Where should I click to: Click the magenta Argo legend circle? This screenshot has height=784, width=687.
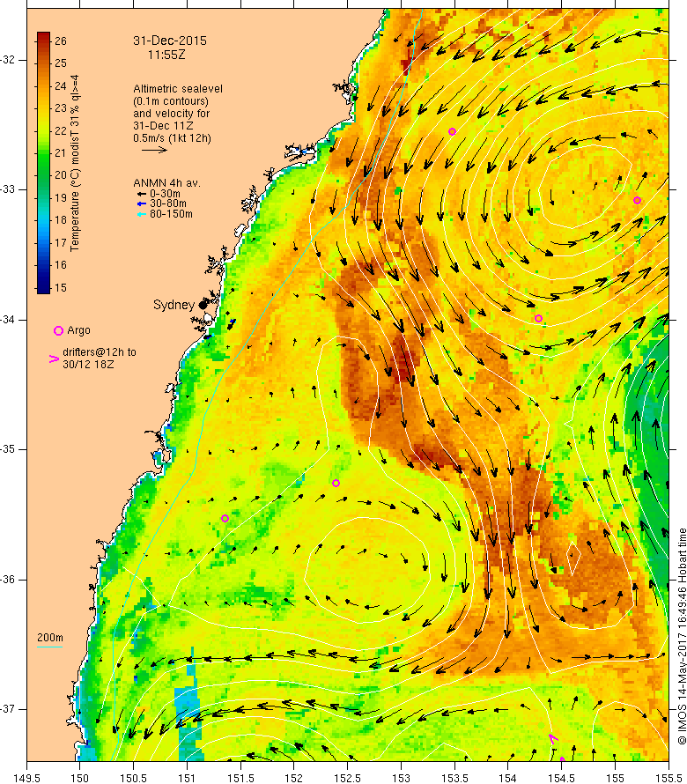pyautogui.click(x=58, y=330)
